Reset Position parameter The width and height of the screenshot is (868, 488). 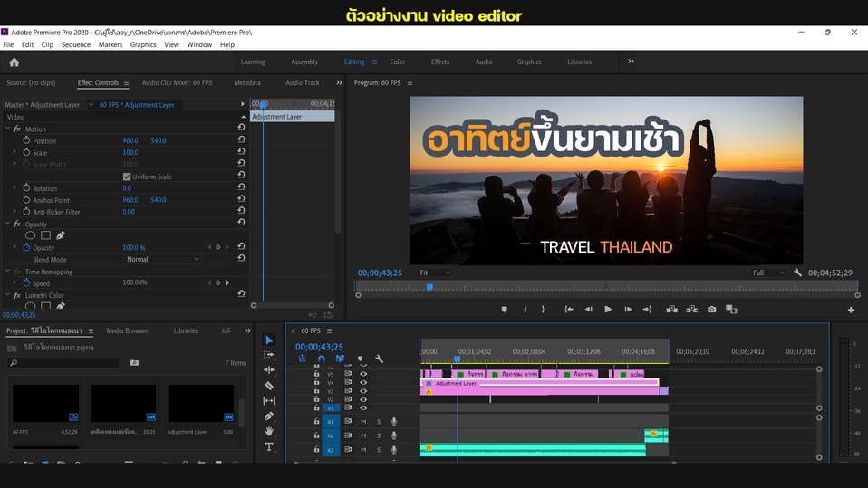241,139
